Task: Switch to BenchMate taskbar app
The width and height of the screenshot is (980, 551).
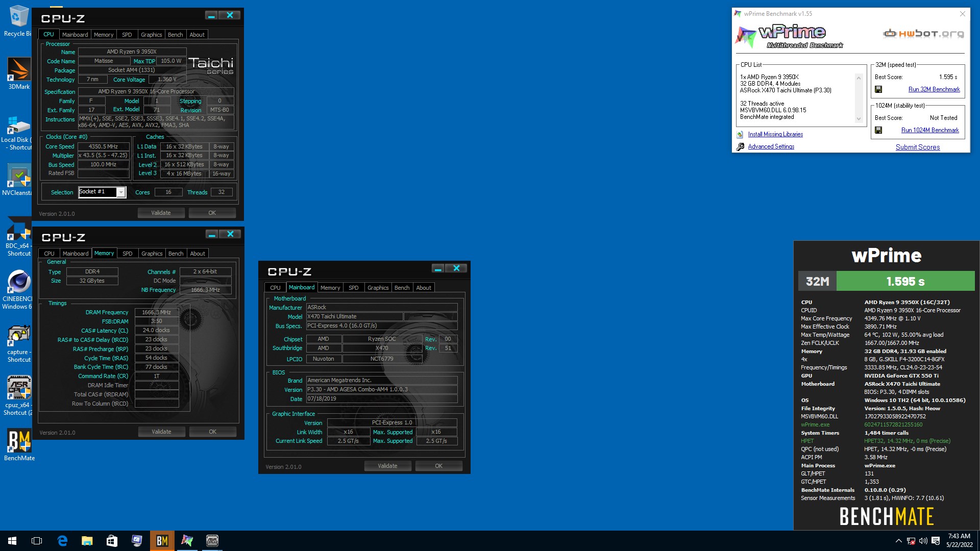Action: tap(162, 541)
